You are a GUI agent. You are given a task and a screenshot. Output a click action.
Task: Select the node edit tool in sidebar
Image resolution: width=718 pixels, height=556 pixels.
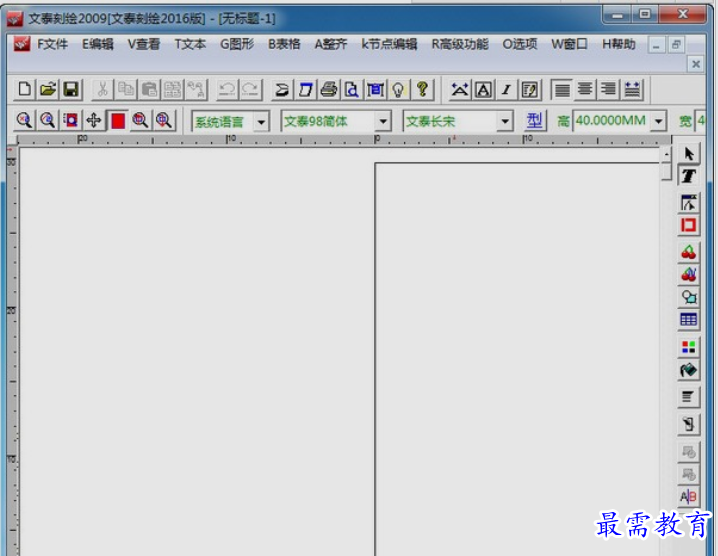(688, 202)
